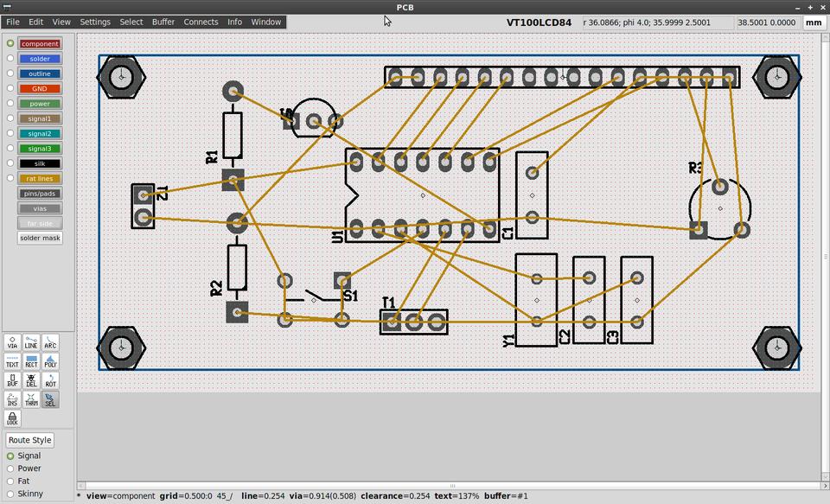Select the RECT rectangle tool
This screenshot has width=830, height=504.
click(31, 361)
